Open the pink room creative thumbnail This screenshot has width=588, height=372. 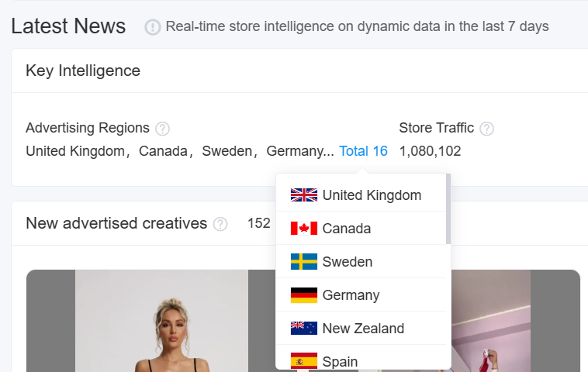pos(491,321)
